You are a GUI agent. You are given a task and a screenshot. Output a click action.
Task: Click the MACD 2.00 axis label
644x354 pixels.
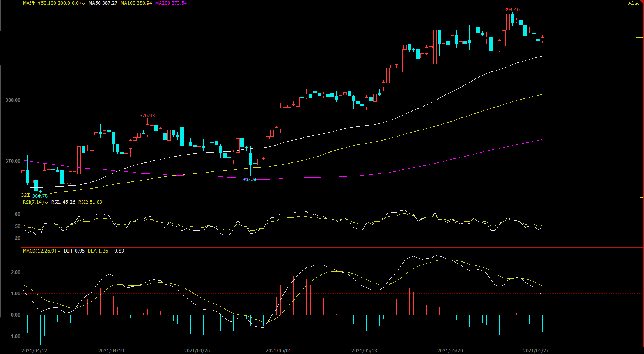point(15,272)
